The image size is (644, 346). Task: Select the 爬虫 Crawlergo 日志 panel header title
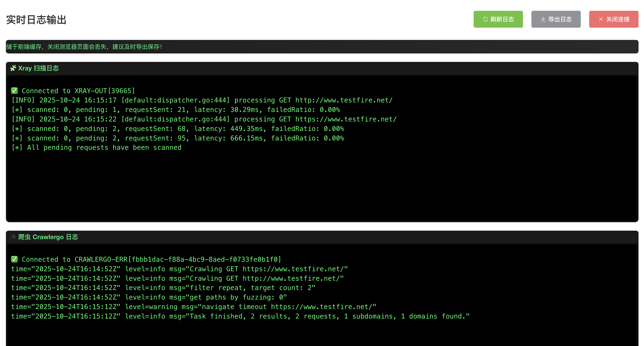point(48,237)
